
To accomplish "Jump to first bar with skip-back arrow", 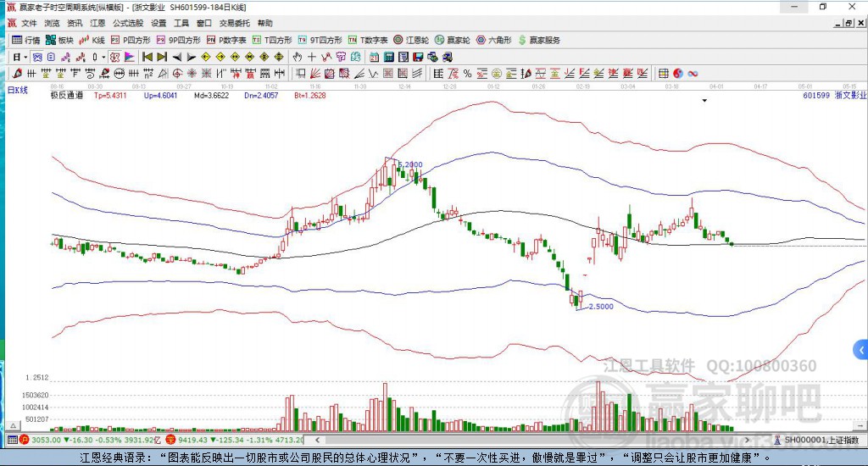I will coord(147,57).
